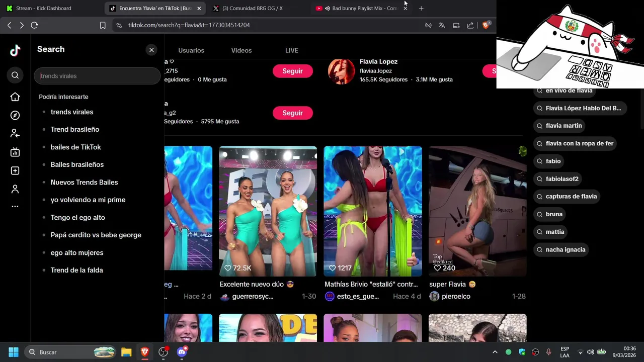Image resolution: width=644 pixels, height=362 pixels.
Task: Select suggestion bailes de TikTok
Action: (x=76, y=147)
